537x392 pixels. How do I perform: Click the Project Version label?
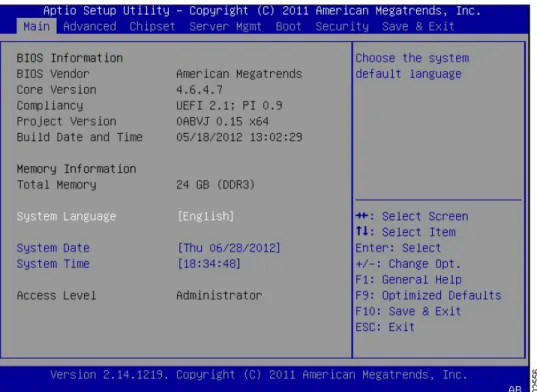[x=66, y=121]
